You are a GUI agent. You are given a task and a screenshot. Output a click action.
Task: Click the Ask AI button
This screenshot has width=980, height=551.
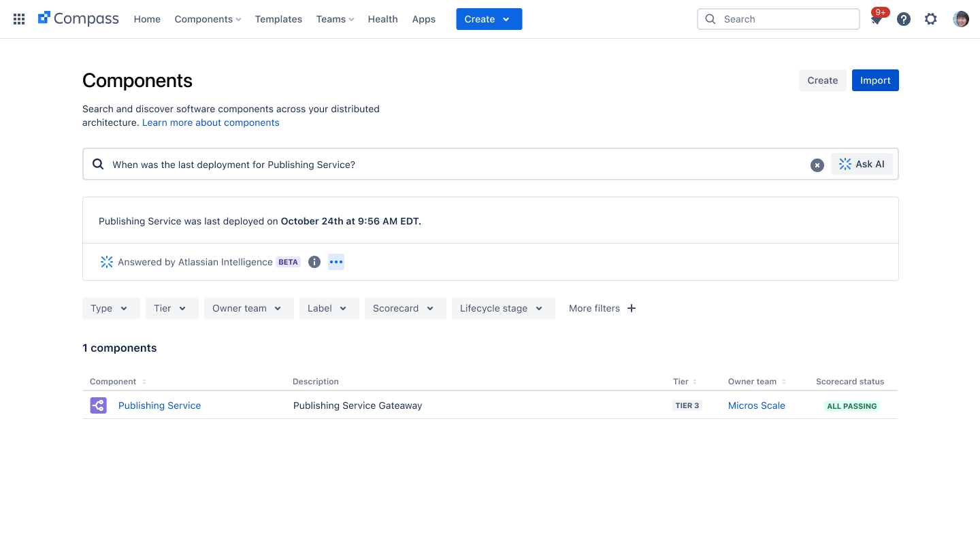coord(862,164)
